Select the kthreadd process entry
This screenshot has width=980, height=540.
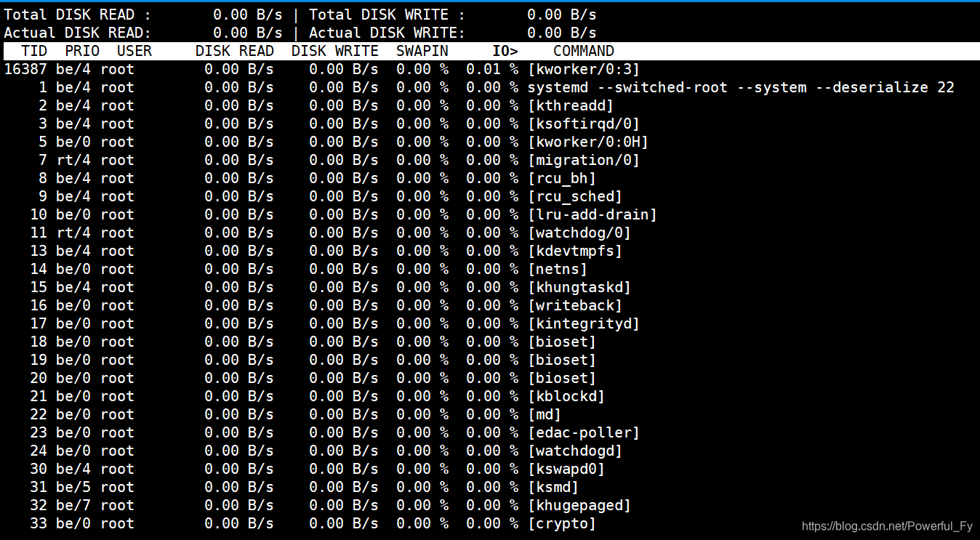[x=572, y=105]
